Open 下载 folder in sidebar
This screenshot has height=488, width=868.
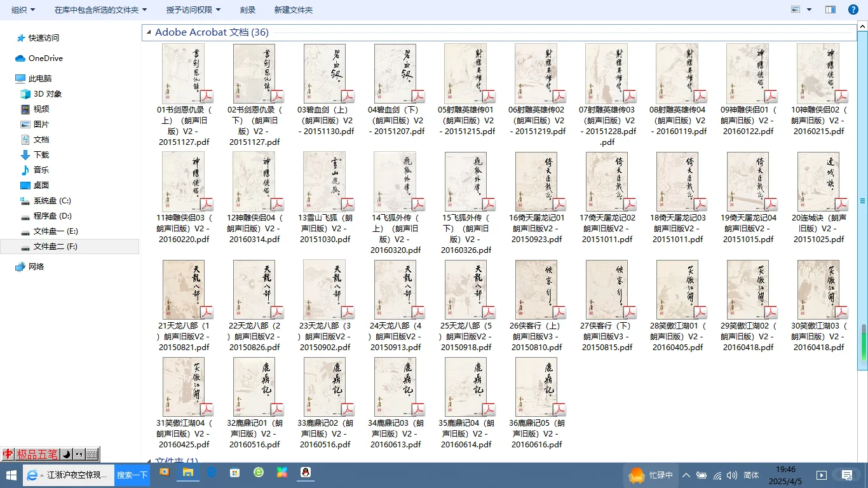(x=35, y=155)
